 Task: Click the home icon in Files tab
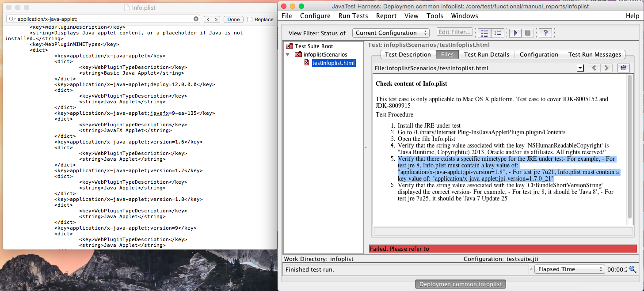pyautogui.click(x=623, y=68)
